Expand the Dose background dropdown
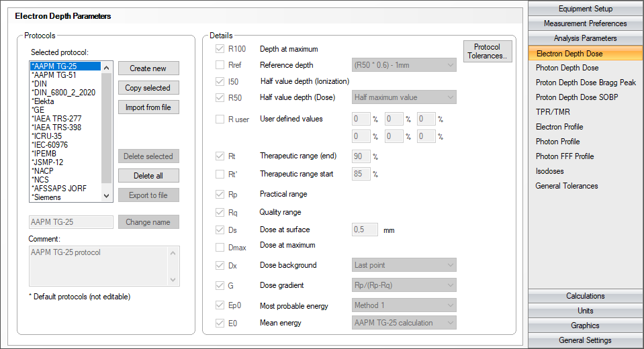 pos(404,265)
